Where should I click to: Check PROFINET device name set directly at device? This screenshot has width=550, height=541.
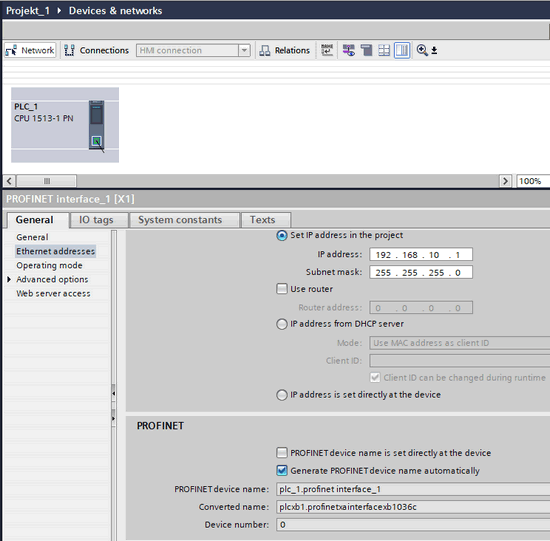pyautogui.click(x=282, y=453)
